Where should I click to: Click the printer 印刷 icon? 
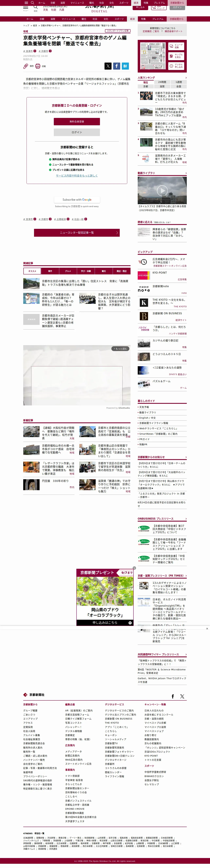pyautogui.click(x=38, y=66)
